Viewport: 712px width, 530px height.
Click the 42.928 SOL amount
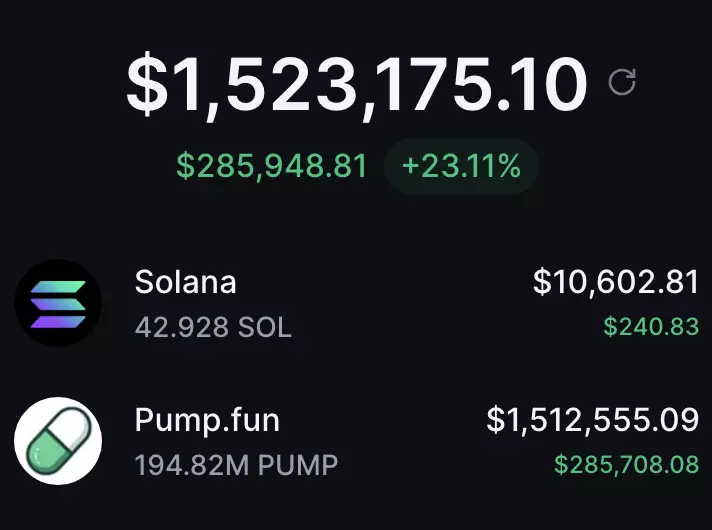coord(213,327)
